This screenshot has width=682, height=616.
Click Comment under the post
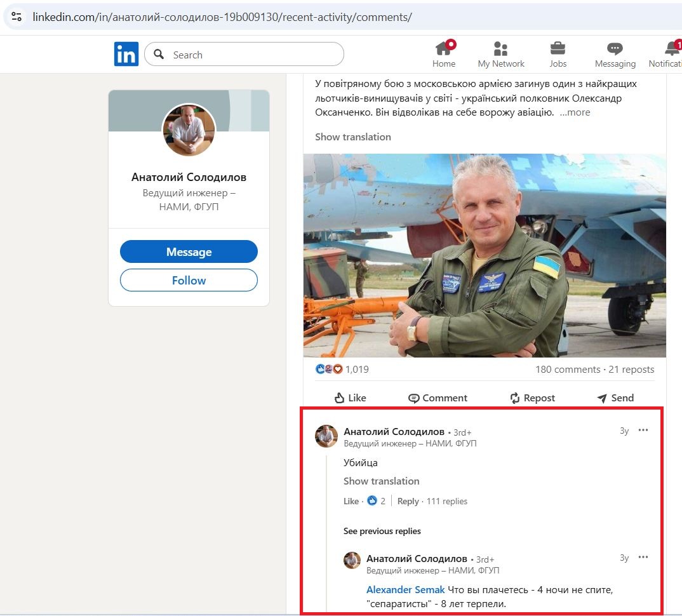click(x=437, y=398)
